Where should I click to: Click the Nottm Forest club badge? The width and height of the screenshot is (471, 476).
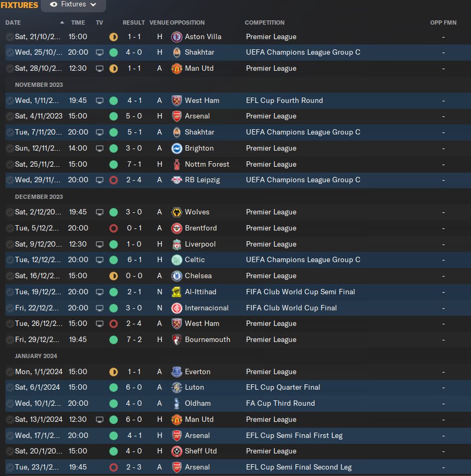click(x=177, y=165)
